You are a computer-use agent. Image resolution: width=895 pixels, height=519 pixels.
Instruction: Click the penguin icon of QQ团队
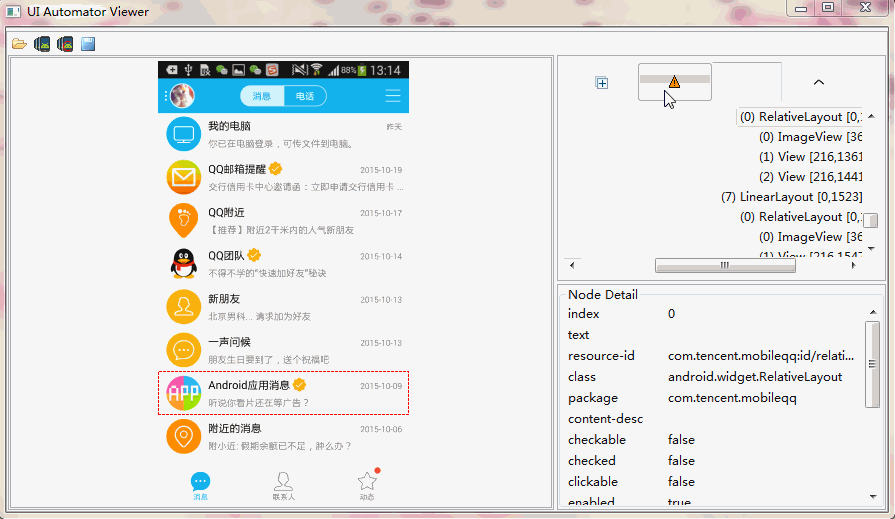pyautogui.click(x=183, y=264)
